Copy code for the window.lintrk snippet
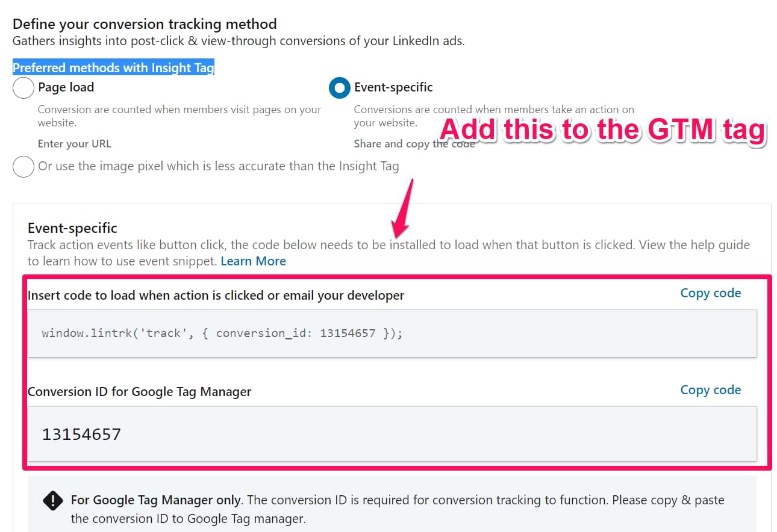Image resolution: width=777 pixels, height=532 pixels. click(710, 293)
